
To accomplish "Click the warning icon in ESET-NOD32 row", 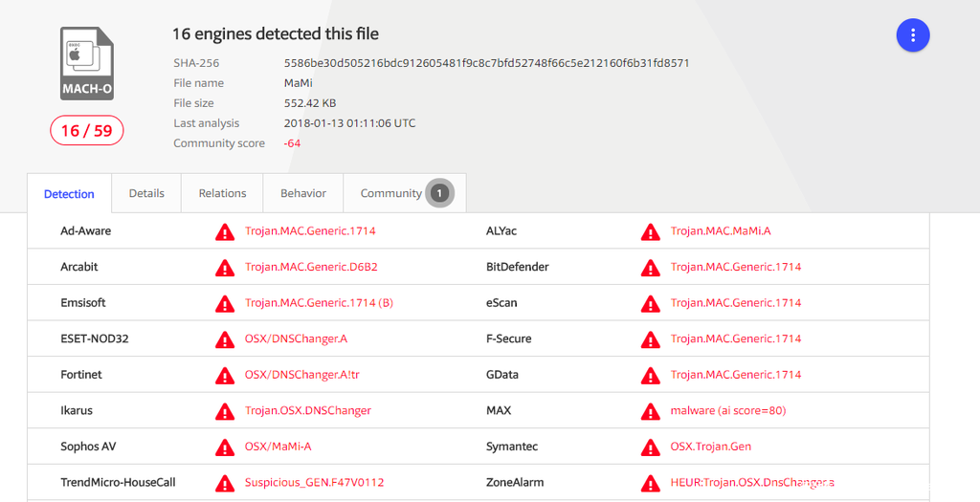I will pos(225,339).
